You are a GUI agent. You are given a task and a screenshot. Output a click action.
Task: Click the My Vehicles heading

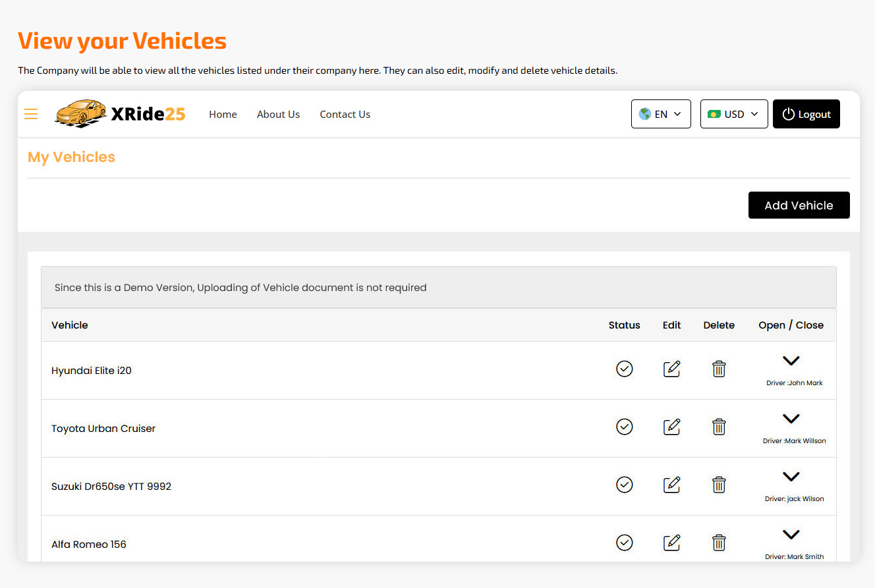coord(71,157)
